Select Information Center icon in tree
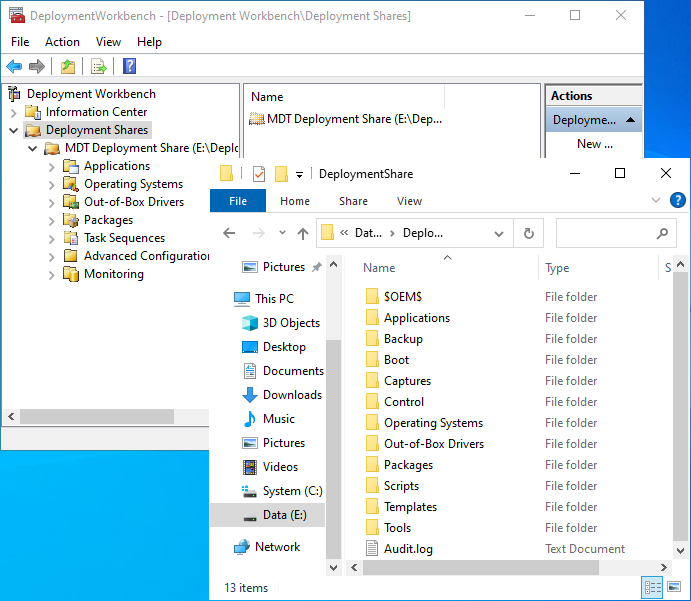Image resolution: width=691 pixels, height=601 pixels. [x=33, y=112]
